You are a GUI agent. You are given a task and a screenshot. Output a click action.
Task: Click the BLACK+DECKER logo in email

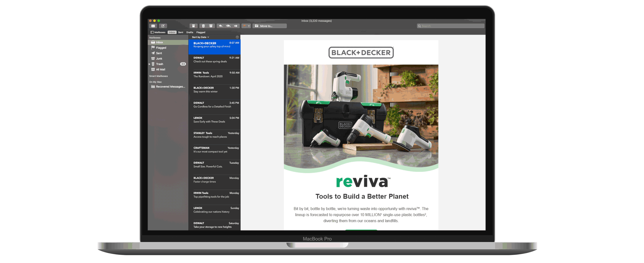361,53
